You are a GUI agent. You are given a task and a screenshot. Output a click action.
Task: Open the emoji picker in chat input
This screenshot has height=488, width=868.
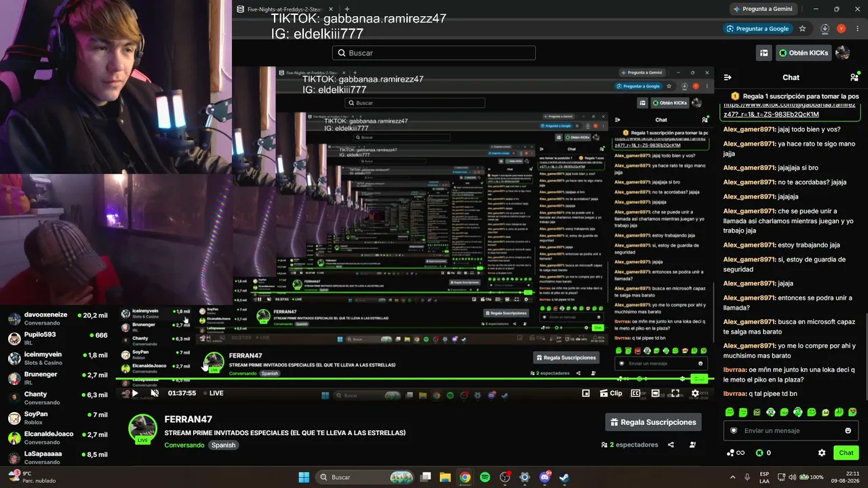click(848, 430)
